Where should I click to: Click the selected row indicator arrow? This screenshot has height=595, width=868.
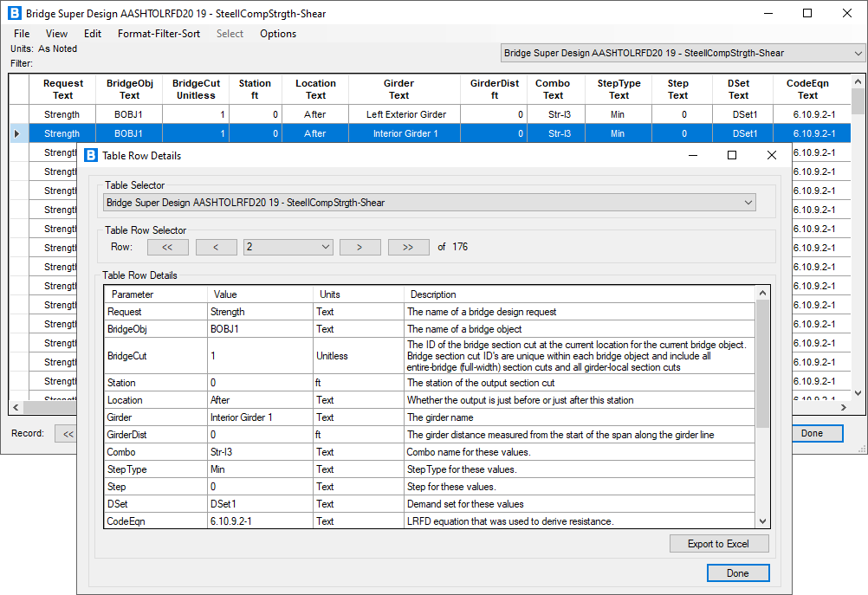point(18,133)
